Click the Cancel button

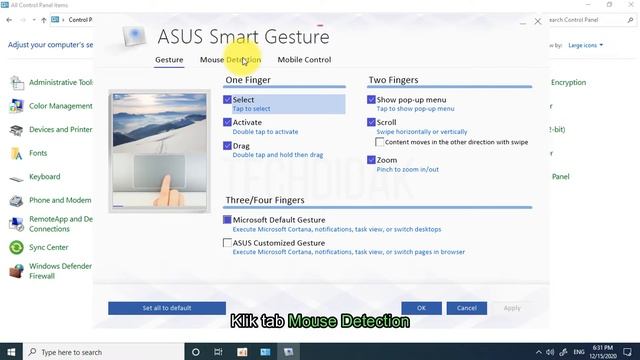[x=467, y=308]
